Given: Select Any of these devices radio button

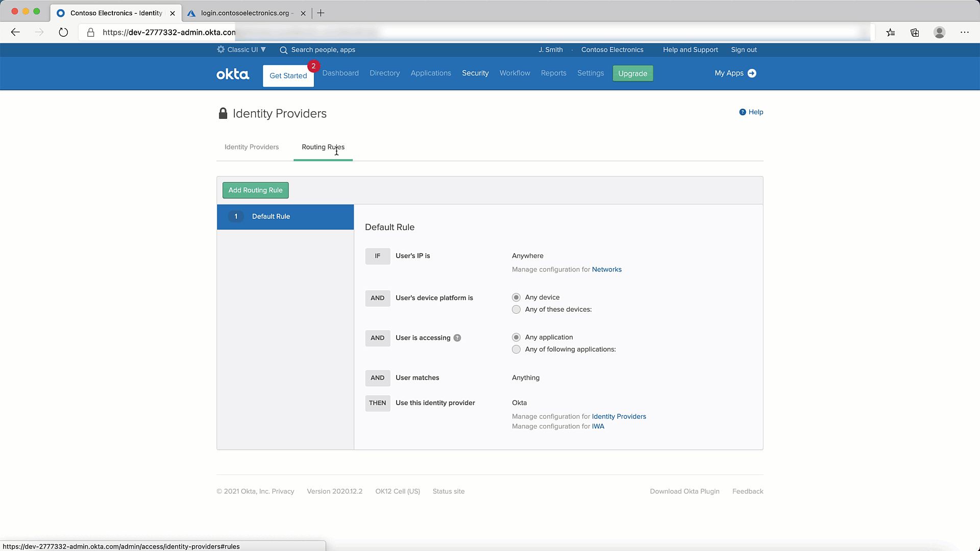Looking at the screenshot, I should tap(516, 310).
